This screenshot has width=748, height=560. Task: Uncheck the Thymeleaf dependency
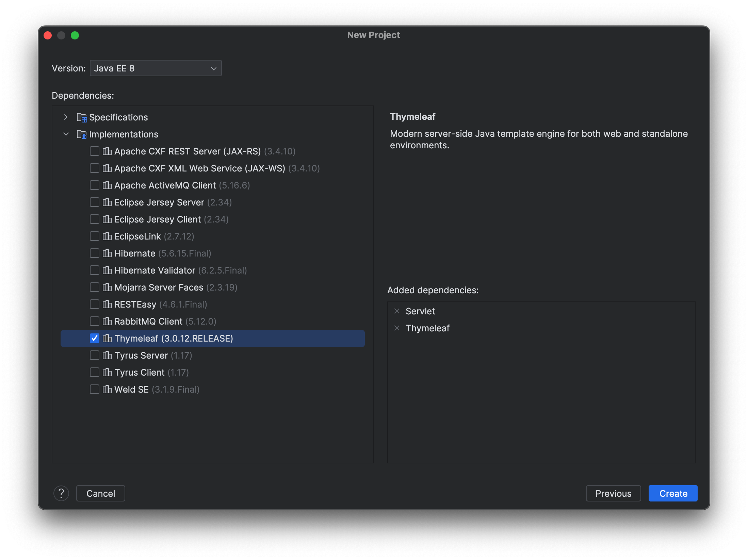tap(94, 338)
